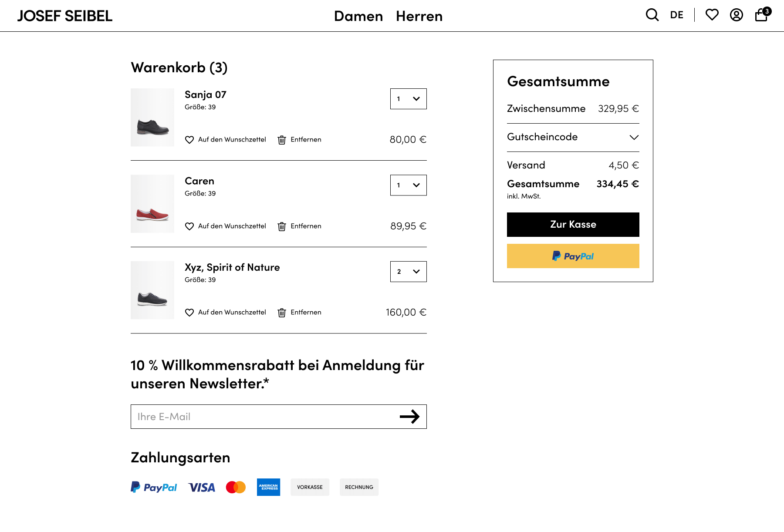The width and height of the screenshot is (784, 532).
Task: Open the user account icon
Action: click(736, 15)
